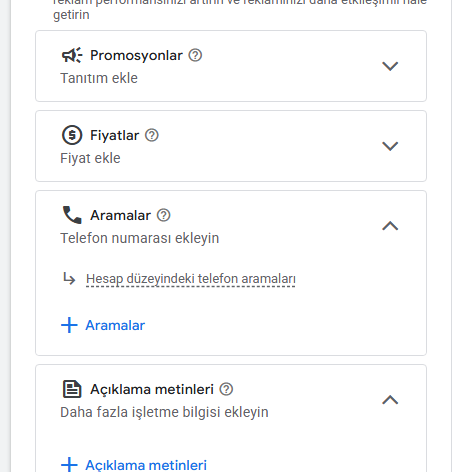Click the arrow icon before Hesap düzeyindeki
Viewport: 454px width, 472px height.
click(x=69, y=279)
